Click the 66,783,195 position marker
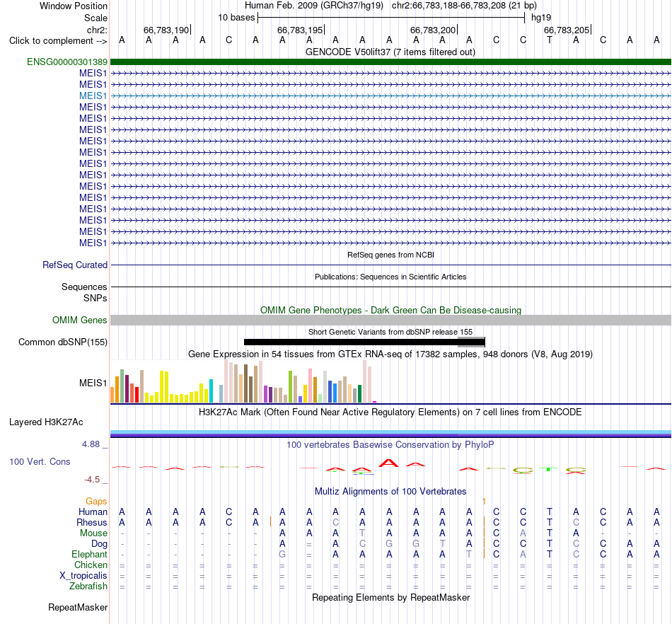 [300, 30]
